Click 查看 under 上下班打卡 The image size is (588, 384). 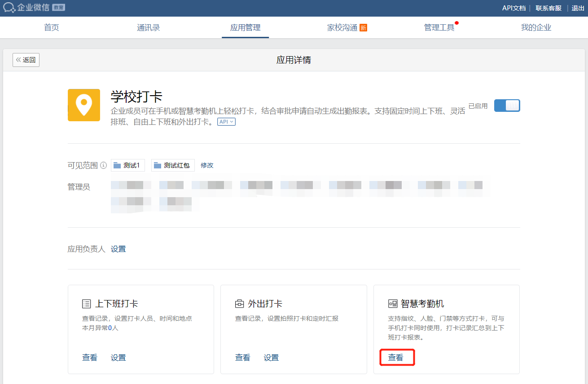pyautogui.click(x=90, y=358)
